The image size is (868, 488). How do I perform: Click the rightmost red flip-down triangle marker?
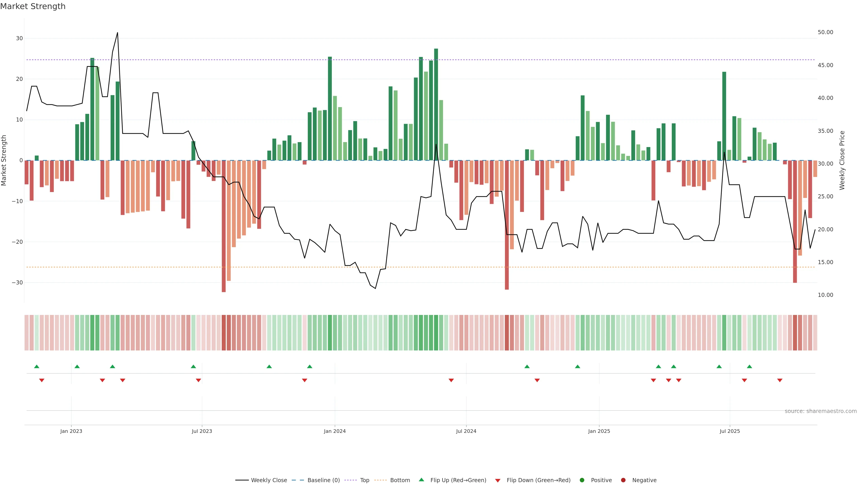point(780,380)
